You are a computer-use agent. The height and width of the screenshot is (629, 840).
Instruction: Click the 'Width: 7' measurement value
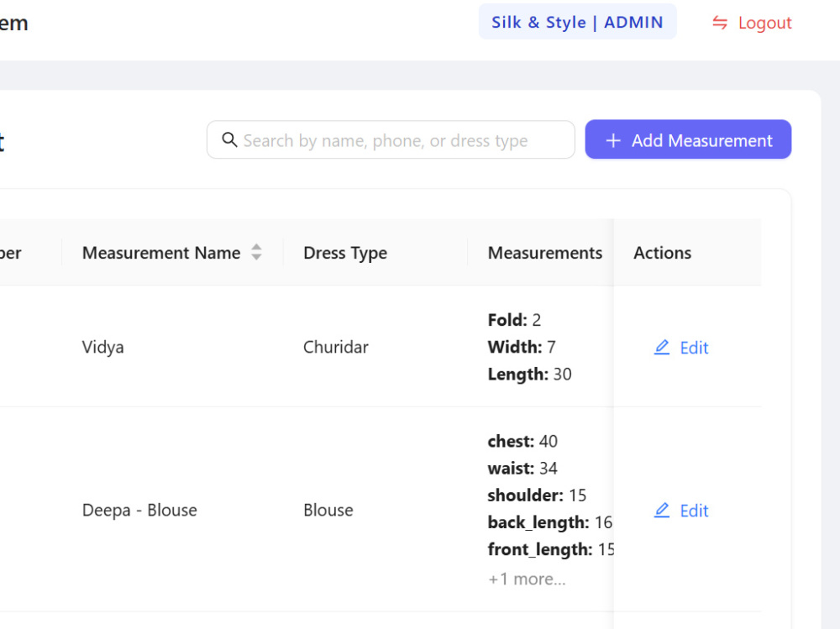pos(522,347)
